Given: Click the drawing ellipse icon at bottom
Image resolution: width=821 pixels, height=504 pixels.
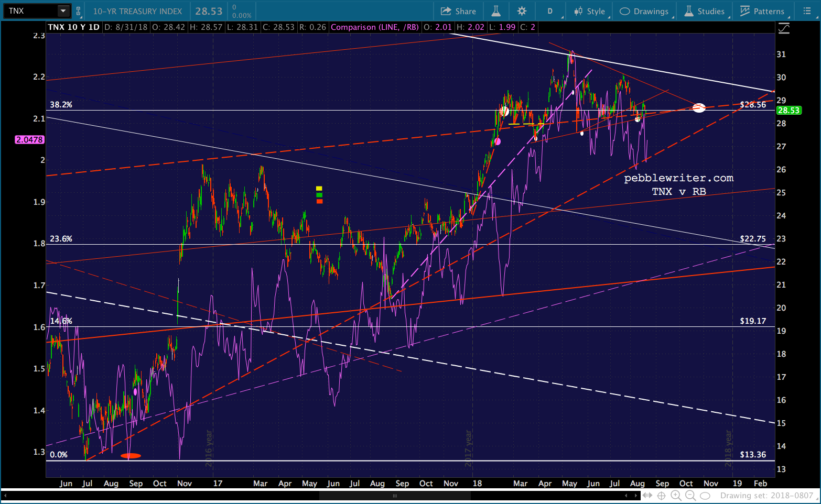Looking at the screenshot, I should tap(705, 496).
